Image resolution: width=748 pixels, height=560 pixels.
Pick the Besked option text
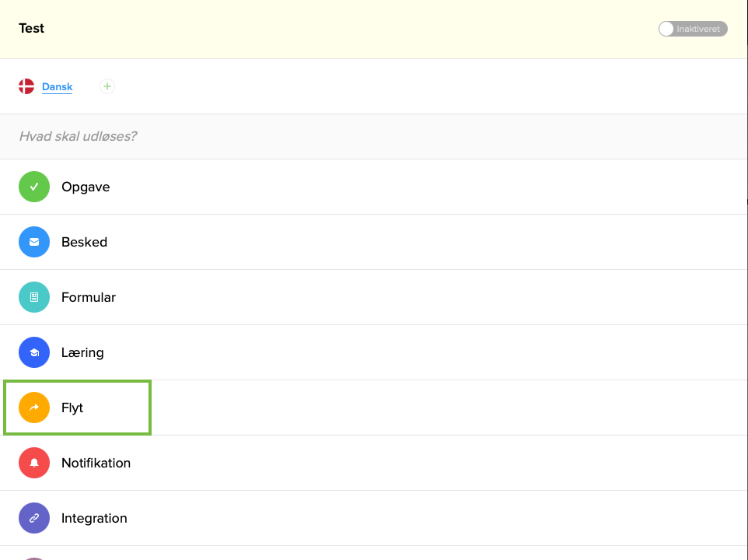(x=84, y=242)
